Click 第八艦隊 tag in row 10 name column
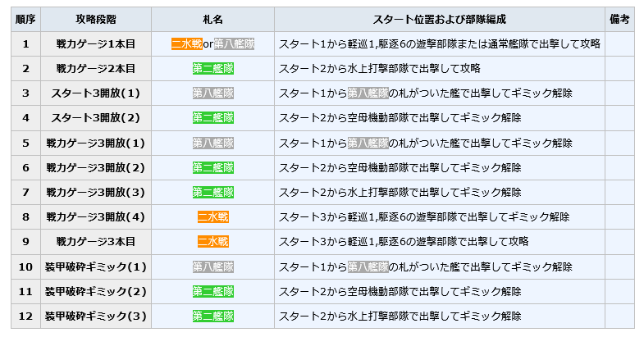Viewport: 644px width, 337px height. pyautogui.click(x=213, y=266)
